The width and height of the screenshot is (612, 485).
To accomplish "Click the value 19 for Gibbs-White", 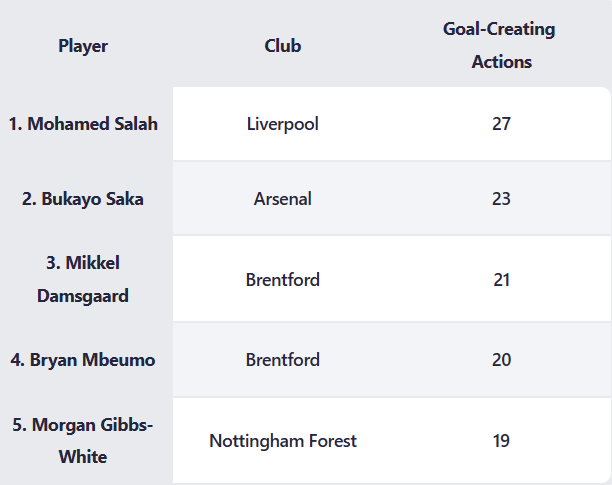I will pos(501,440).
